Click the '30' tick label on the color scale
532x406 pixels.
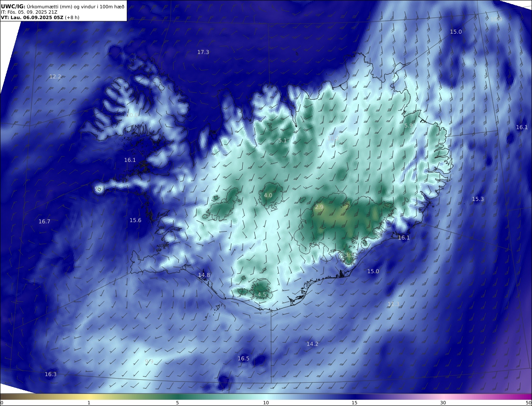click(x=443, y=403)
